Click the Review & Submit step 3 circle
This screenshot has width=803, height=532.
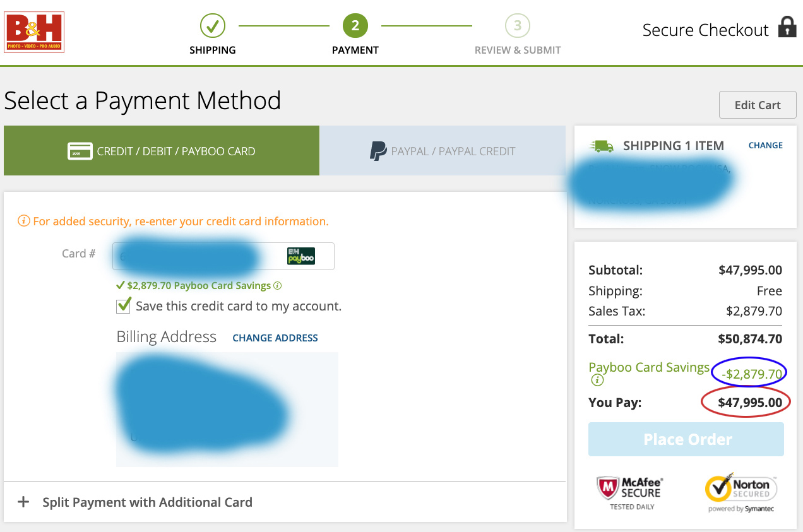[x=518, y=26]
